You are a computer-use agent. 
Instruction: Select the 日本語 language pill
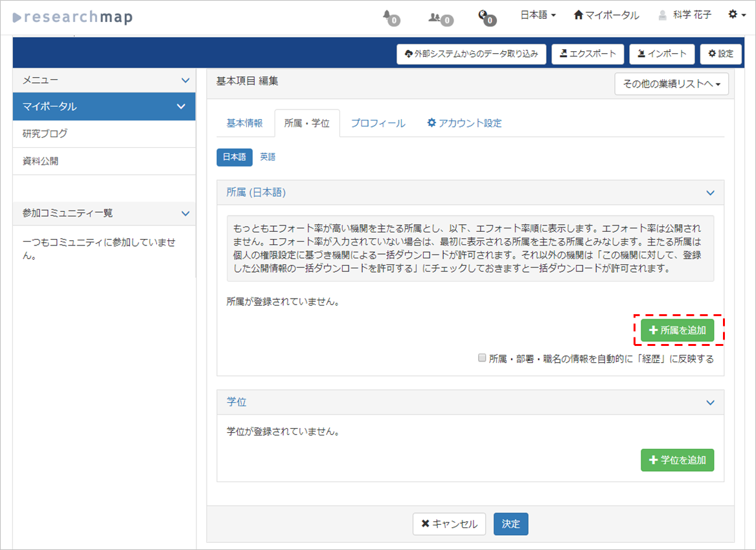click(x=235, y=157)
